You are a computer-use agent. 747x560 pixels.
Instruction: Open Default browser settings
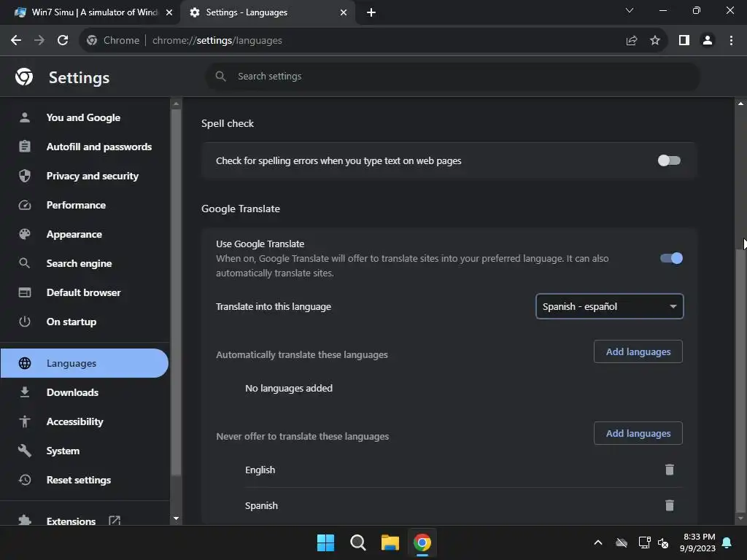(x=83, y=292)
